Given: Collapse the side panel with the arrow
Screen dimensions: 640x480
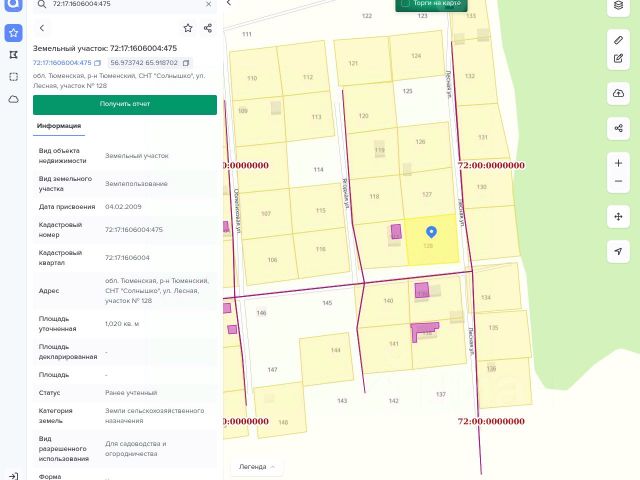Looking at the screenshot, I should (229, 3).
